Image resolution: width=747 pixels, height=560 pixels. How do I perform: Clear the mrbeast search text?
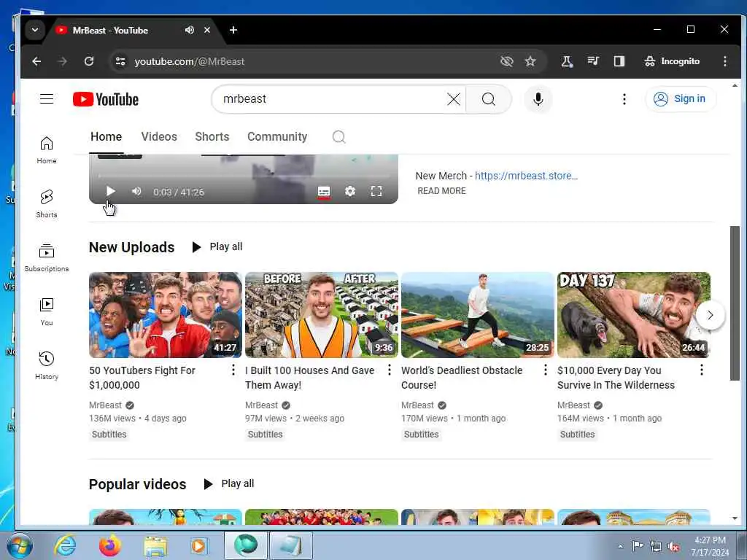[x=454, y=99]
